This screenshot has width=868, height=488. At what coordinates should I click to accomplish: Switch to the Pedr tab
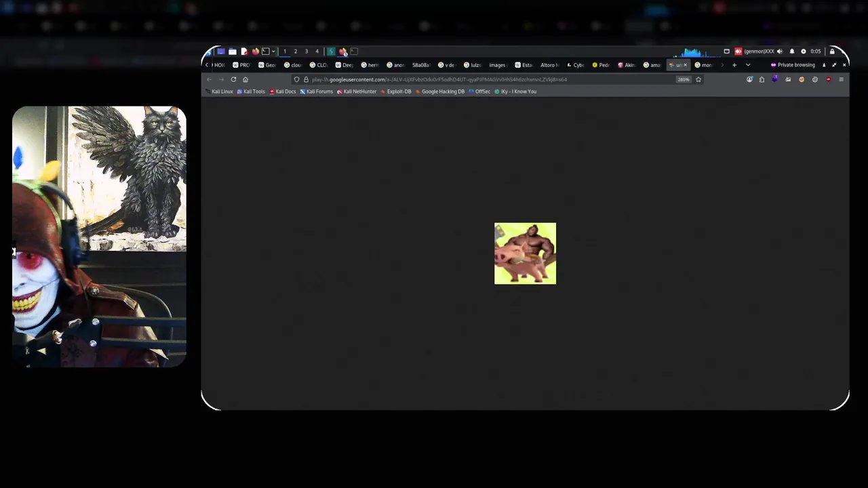(601, 65)
